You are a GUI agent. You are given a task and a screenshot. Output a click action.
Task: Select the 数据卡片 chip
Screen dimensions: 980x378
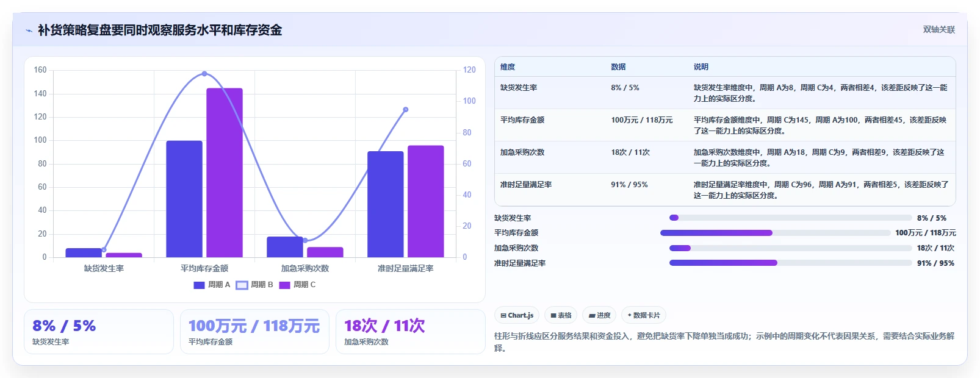[643, 315]
